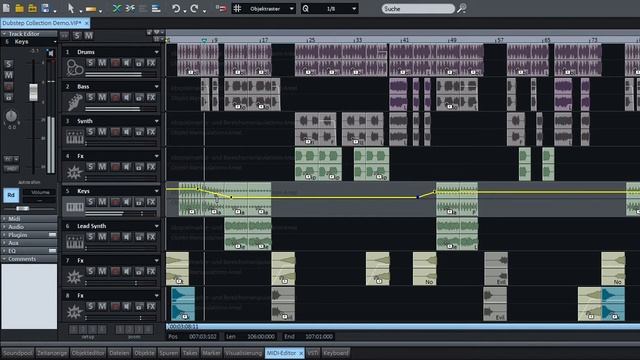The image size is (640, 360).
Task: Click the redo arrow icon
Action: coord(195,9)
